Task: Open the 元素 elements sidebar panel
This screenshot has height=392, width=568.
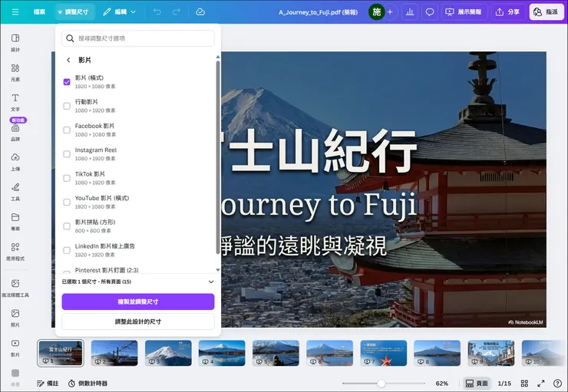Action: point(15,72)
